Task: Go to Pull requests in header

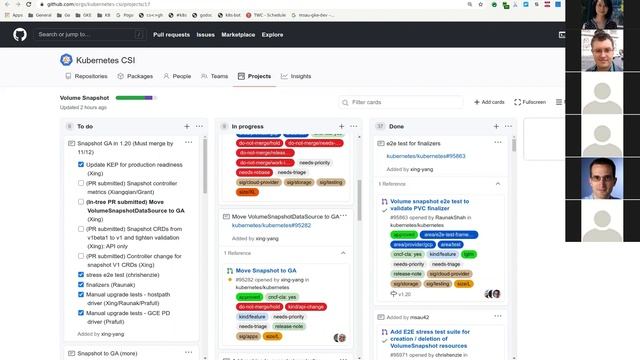Action: coord(171,35)
